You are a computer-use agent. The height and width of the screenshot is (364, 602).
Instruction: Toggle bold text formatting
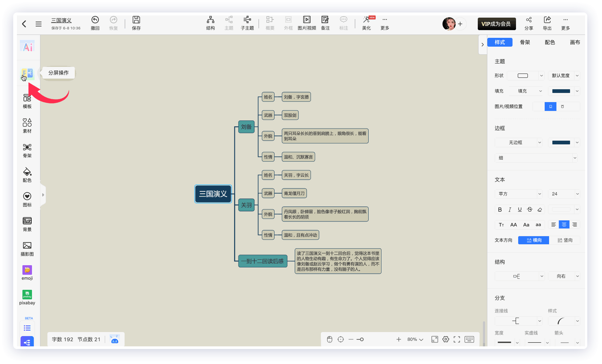(x=499, y=209)
